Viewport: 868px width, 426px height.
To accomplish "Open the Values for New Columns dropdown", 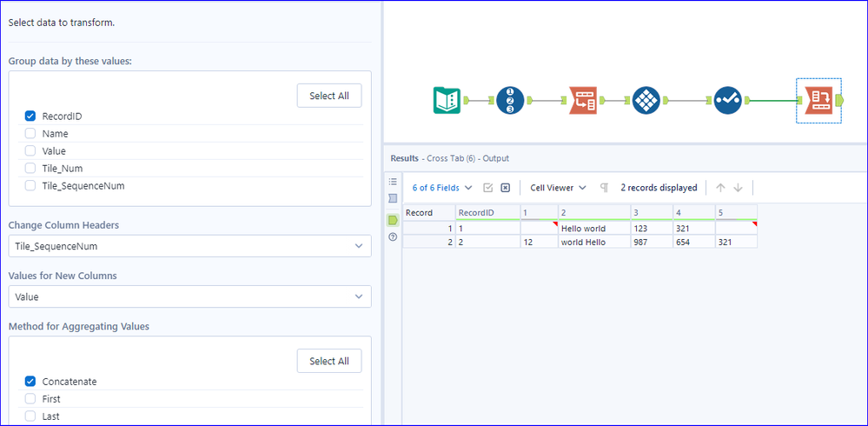I will 190,297.
